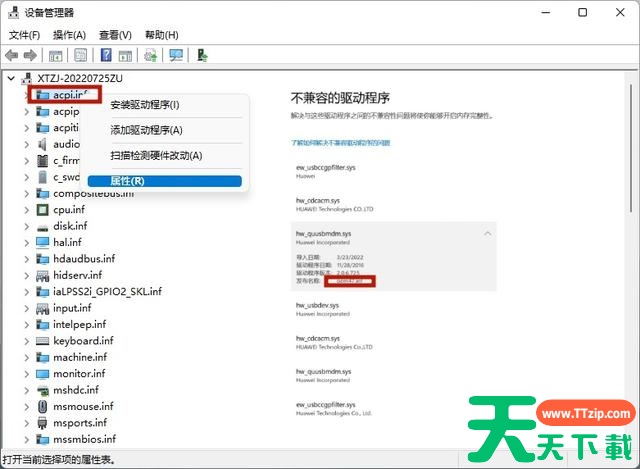This screenshot has height=469, width=640.
Task: Click the Update driver toolbar icon
Action: click(x=152, y=55)
